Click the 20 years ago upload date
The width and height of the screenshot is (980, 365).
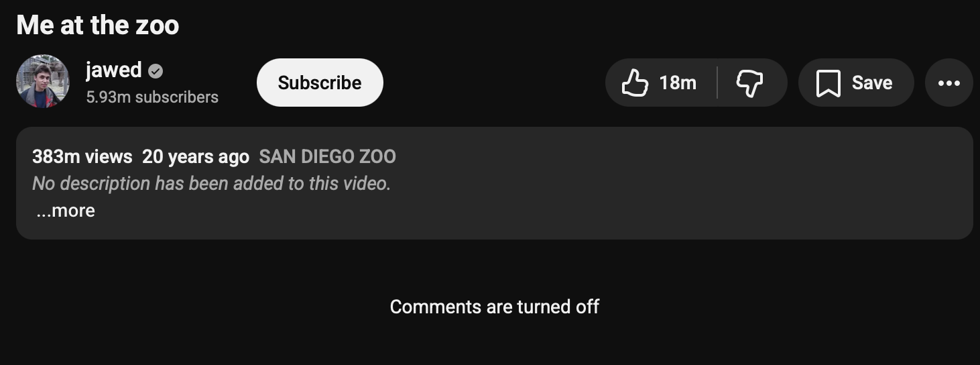[x=196, y=157]
